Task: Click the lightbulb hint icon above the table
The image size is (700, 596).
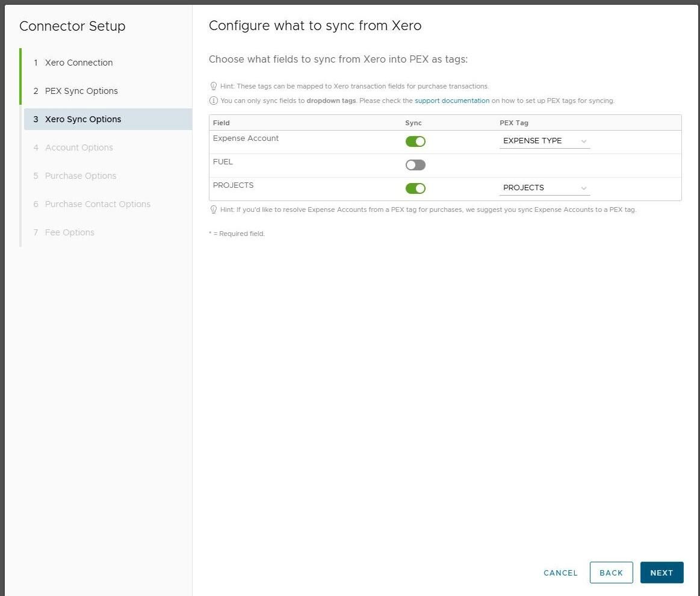Action: click(x=213, y=86)
